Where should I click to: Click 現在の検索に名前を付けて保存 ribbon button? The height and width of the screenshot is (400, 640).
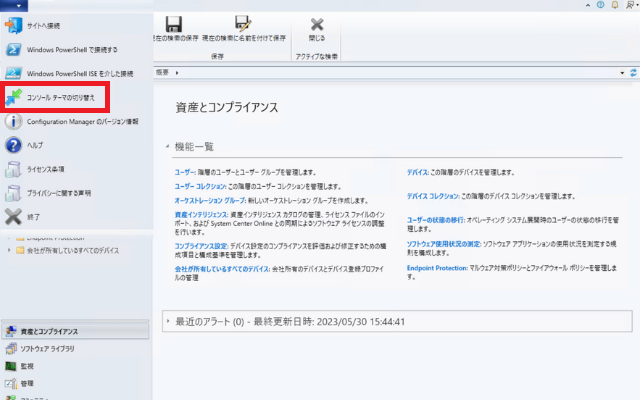click(x=241, y=29)
